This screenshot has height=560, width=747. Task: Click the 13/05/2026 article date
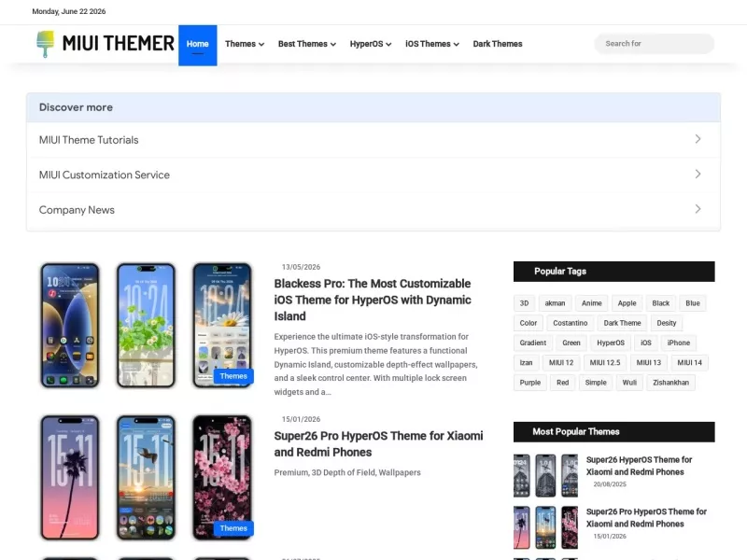coord(301,267)
